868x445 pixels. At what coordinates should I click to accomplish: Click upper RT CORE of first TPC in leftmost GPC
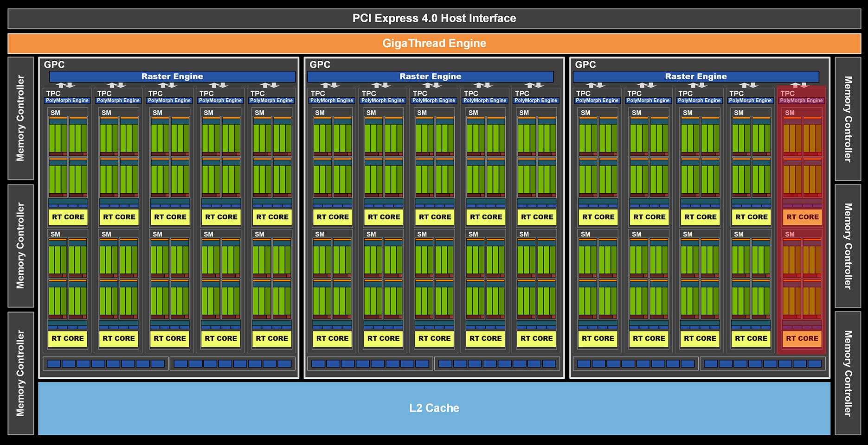pos(68,217)
